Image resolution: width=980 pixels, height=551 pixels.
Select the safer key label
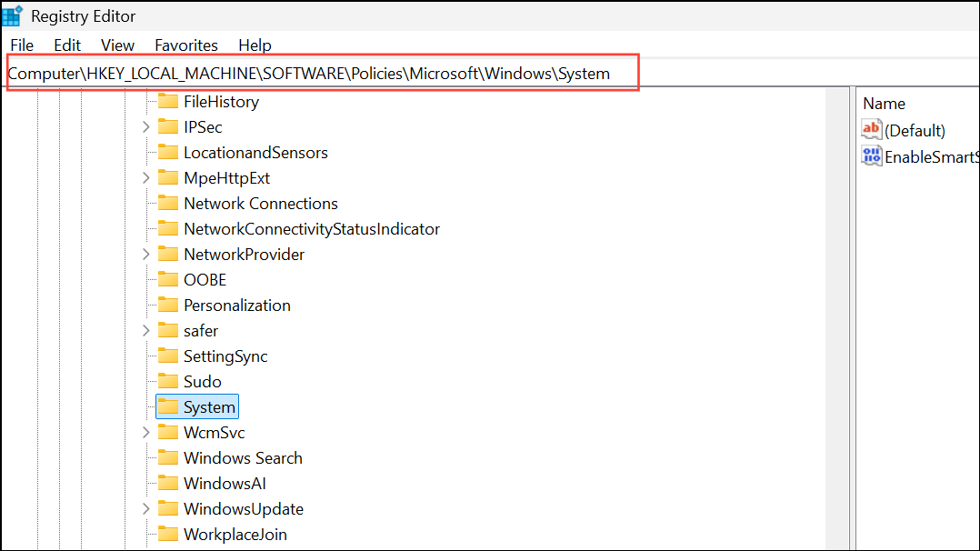click(201, 331)
